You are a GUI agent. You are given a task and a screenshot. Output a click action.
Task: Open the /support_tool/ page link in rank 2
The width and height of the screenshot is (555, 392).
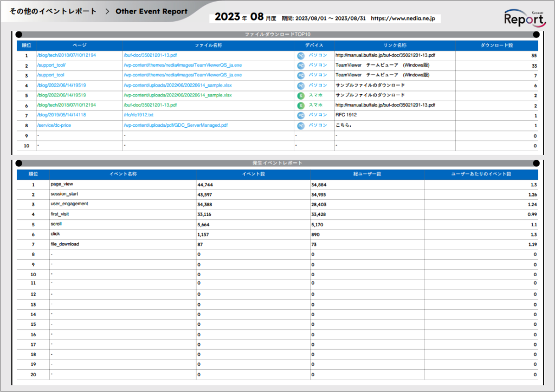click(x=51, y=65)
